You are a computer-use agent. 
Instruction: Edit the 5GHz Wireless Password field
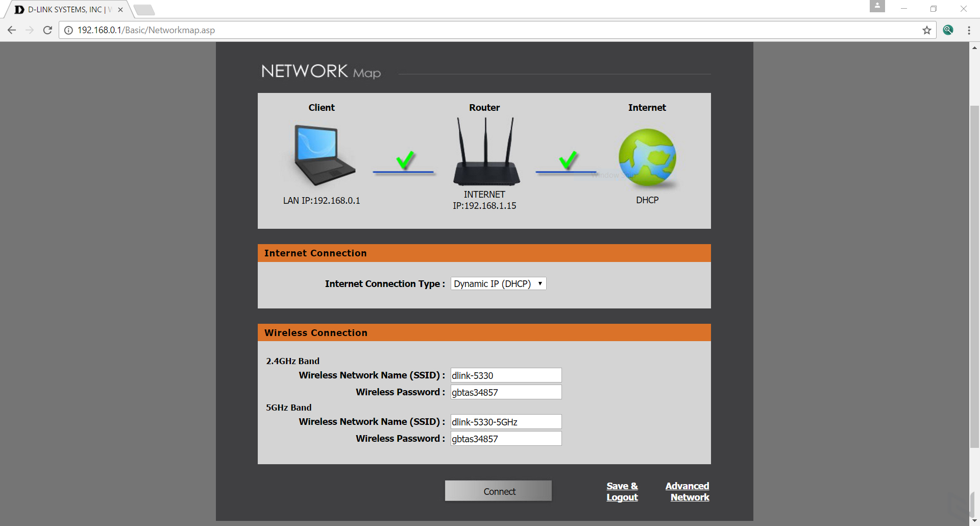pos(506,439)
